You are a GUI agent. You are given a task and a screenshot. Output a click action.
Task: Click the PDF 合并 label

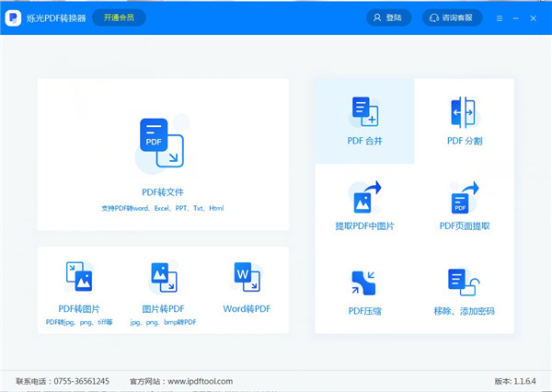(x=364, y=141)
